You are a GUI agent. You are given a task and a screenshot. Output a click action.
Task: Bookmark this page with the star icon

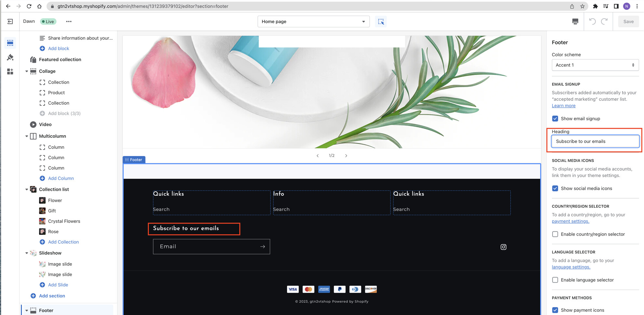(582, 6)
